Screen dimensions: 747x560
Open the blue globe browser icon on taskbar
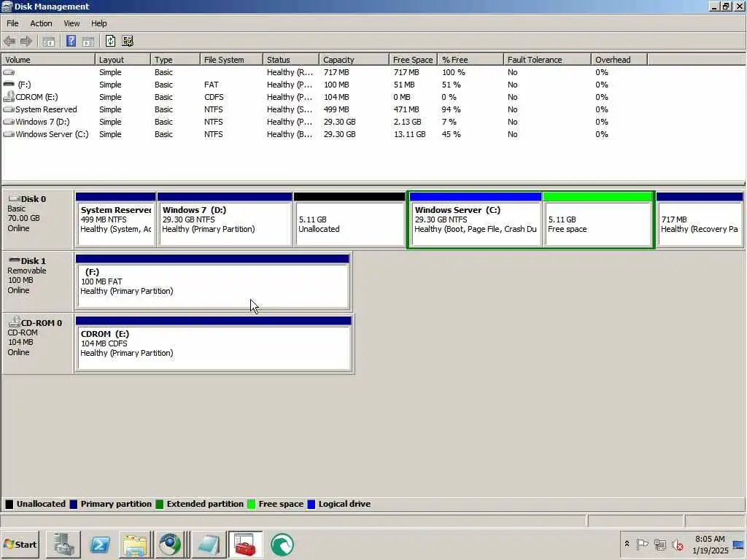[170, 544]
